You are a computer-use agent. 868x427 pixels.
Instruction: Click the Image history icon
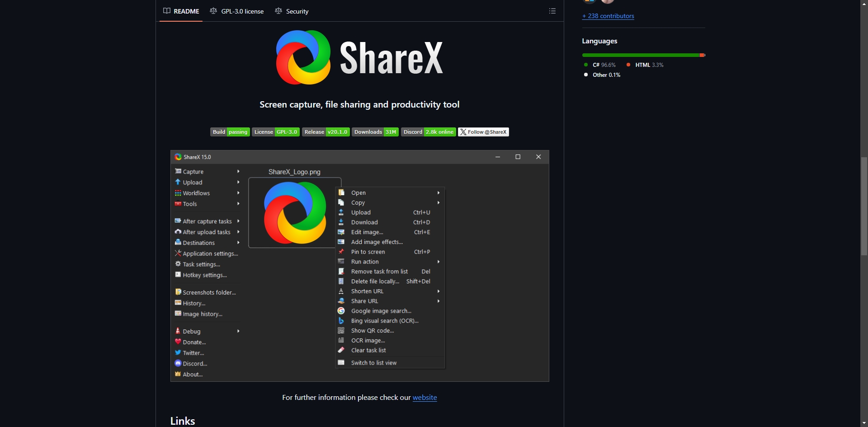coord(178,314)
